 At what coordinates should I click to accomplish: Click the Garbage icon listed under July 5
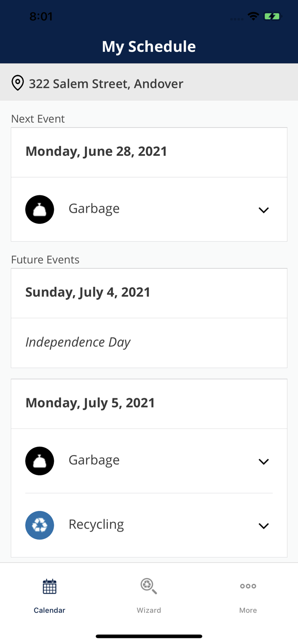tap(40, 460)
